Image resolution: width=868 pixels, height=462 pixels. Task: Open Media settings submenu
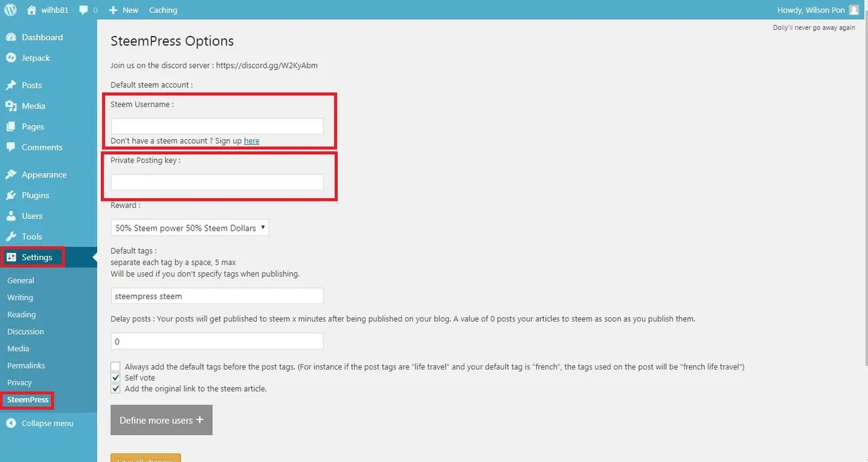point(18,349)
